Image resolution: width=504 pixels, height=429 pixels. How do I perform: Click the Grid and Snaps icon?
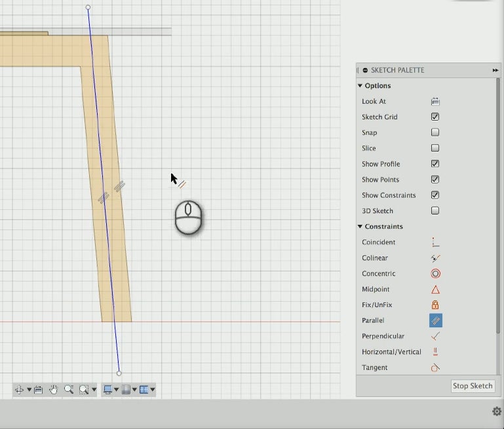[x=126, y=390]
